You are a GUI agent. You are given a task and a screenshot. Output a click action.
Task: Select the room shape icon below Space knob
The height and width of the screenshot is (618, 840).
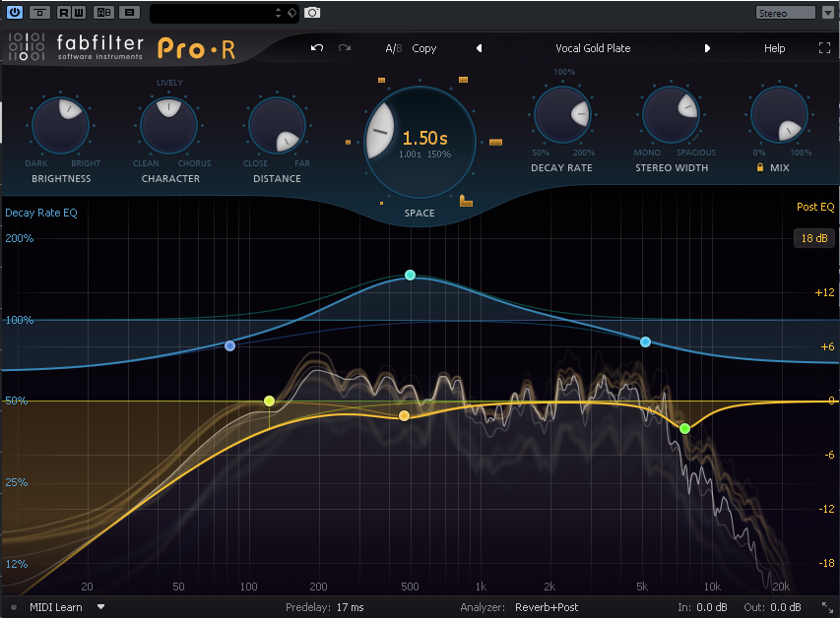pos(466,201)
